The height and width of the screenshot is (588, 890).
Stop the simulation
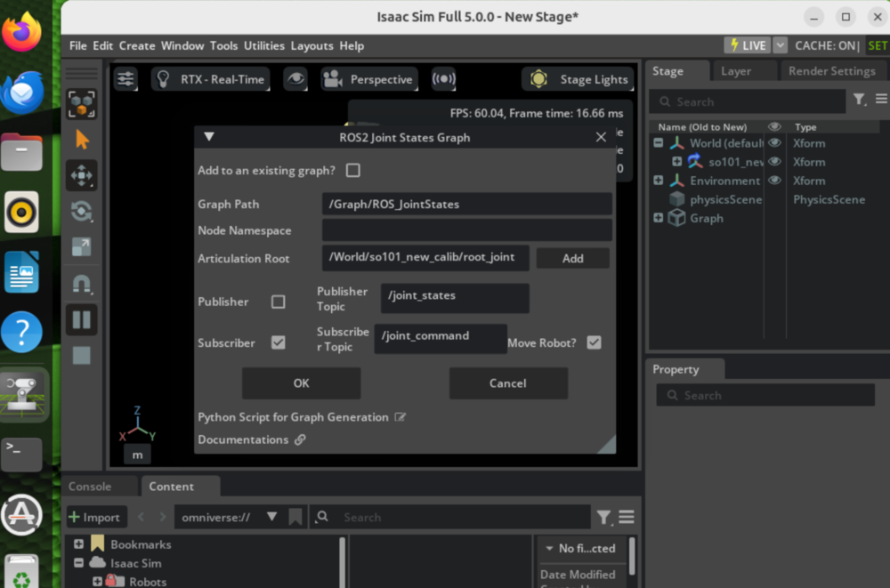point(82,356)
